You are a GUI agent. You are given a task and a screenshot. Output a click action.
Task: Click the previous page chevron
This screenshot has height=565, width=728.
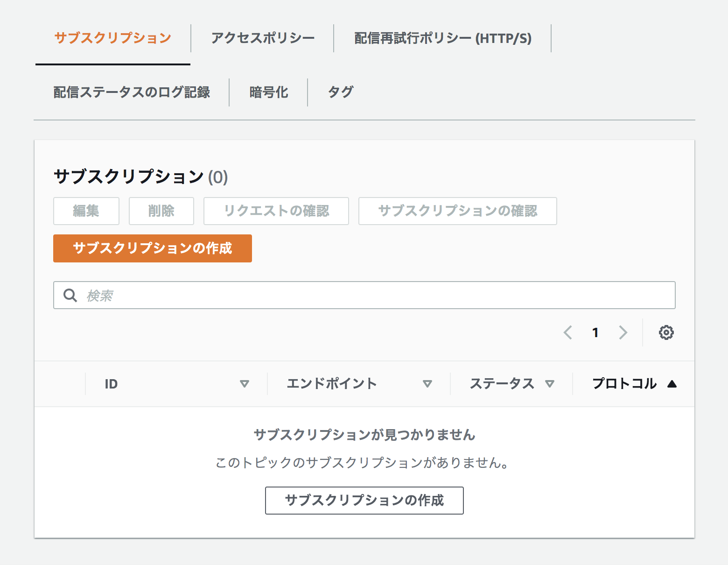click(x=568, y=332)
